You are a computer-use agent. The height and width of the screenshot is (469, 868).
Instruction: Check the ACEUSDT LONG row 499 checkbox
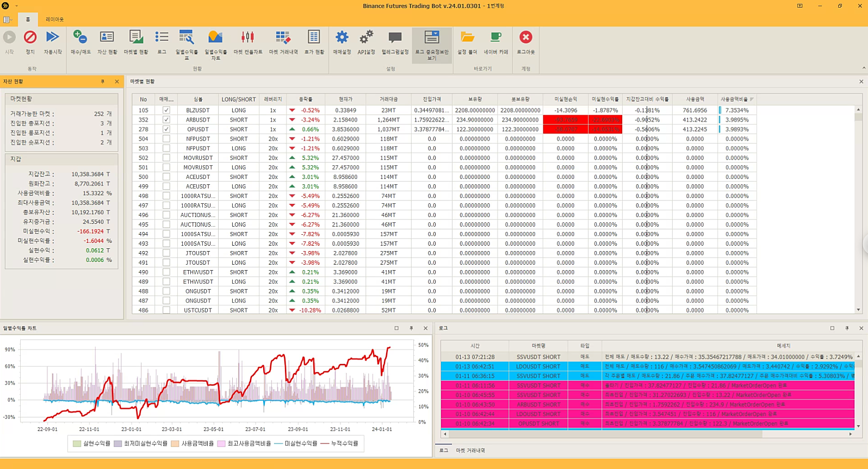tap(166, 186)
